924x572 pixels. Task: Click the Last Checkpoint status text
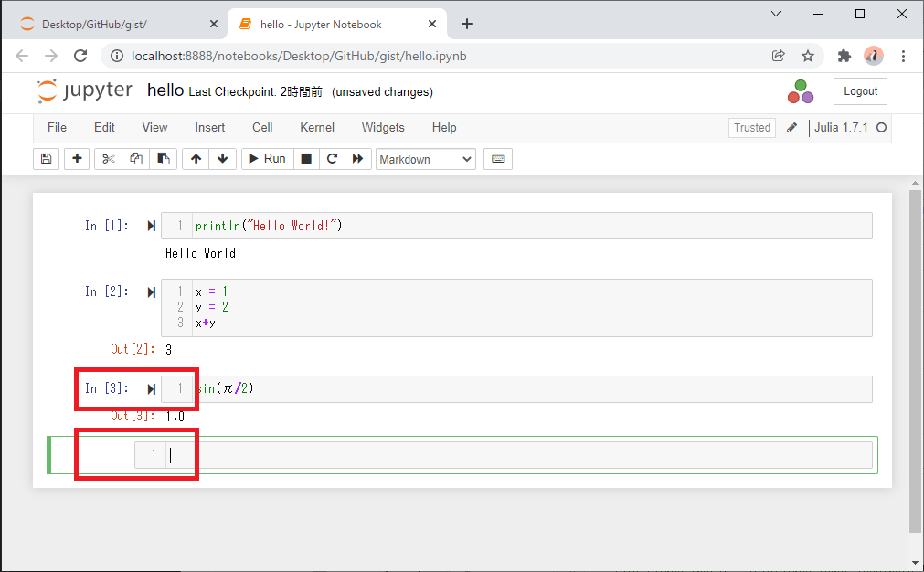point(256,92)
